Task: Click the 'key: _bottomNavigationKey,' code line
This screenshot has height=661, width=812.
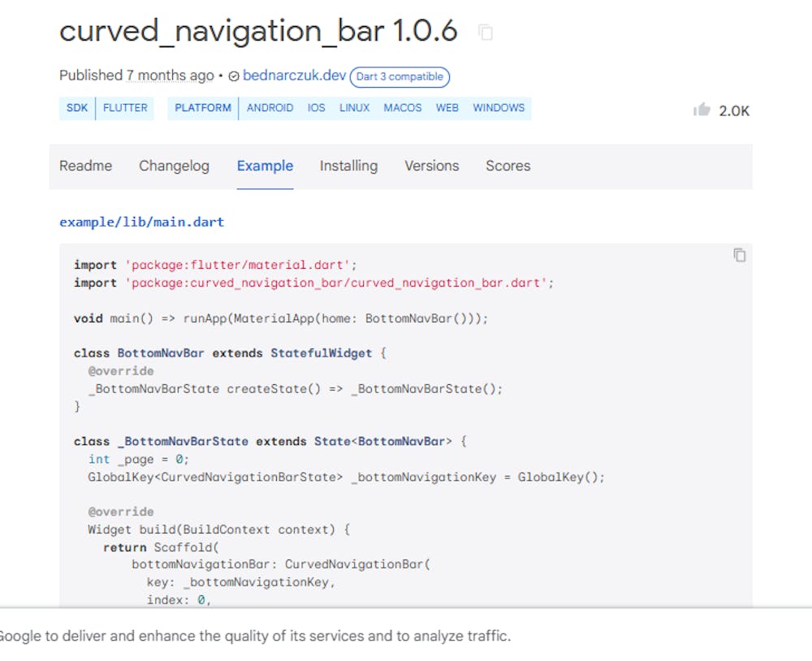Action: click(241, 582)
